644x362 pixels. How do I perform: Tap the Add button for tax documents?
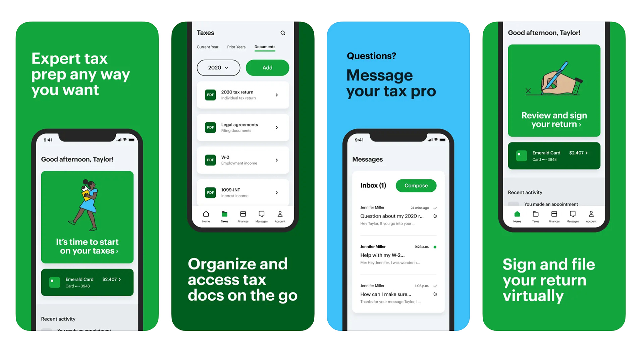tap(266, 67)
